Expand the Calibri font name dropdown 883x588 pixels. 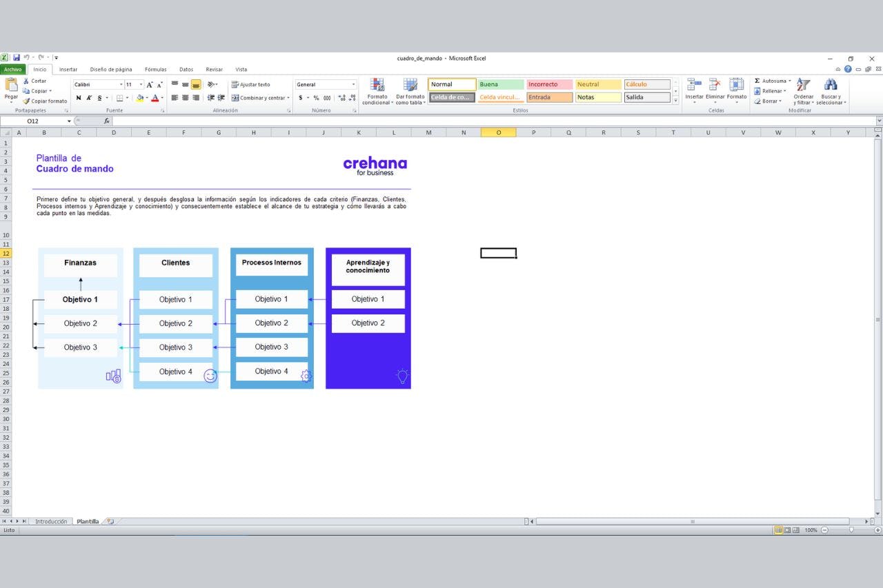(x=121, y=85)
